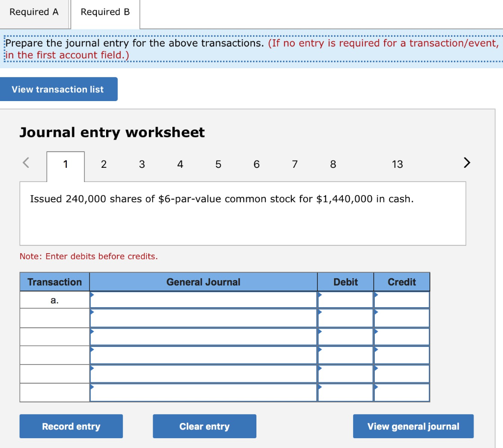Open the second row General Journal account dropdown
The width and height of the screenshot is (503, 448).
203,318
